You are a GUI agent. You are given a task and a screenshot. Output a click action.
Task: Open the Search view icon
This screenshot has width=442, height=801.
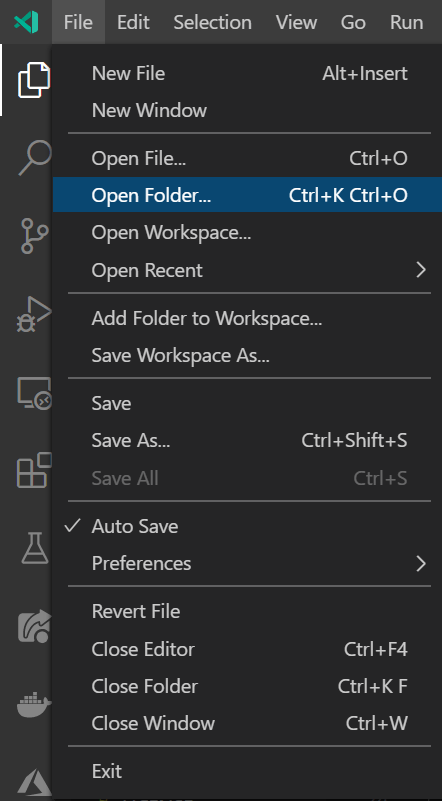[35, 158]
